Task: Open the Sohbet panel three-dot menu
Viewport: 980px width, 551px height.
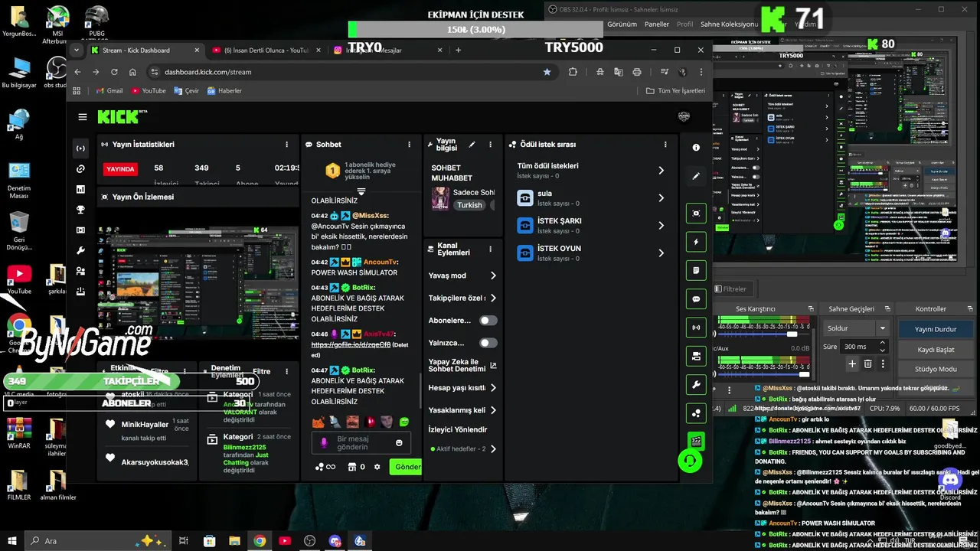Action: point(410,144)
